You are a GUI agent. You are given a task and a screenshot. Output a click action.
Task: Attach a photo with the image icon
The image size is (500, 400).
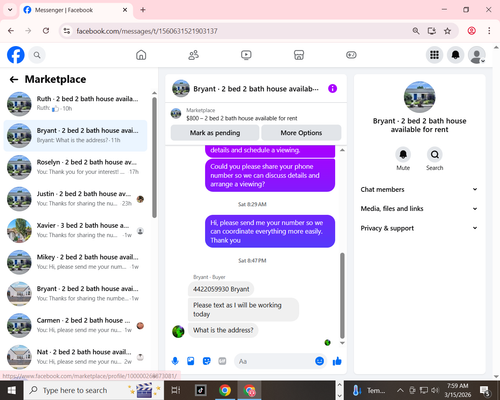coord(191,361)
